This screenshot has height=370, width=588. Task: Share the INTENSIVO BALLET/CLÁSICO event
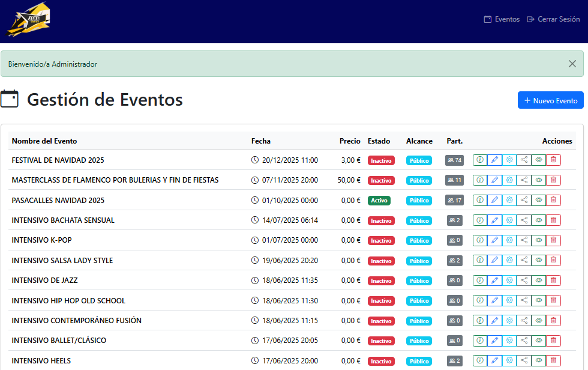tap(524, 341)
